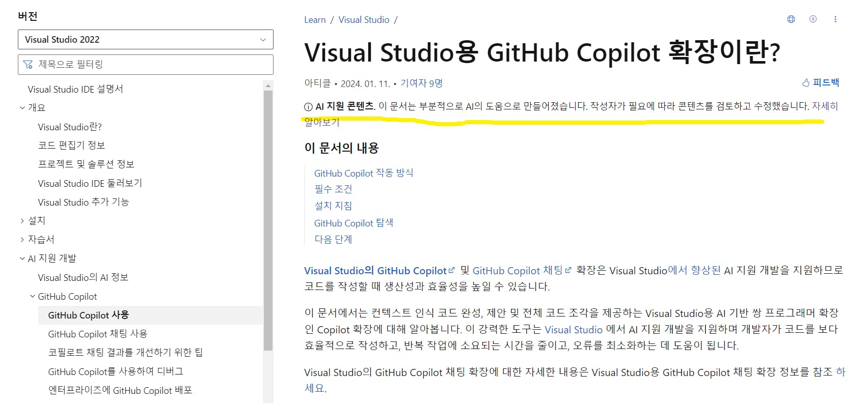This screenshot has height=403, width=868.
Task: Open Visual Studio IDE 설명서 item
Action: point(75,89)
